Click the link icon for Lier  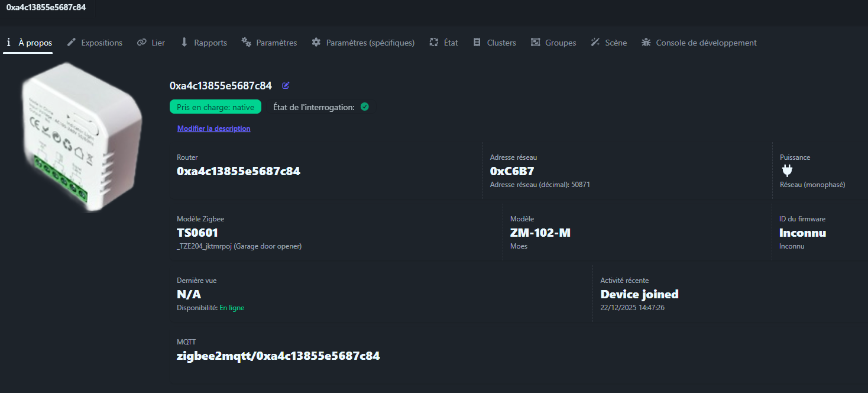tap(141, 43)
